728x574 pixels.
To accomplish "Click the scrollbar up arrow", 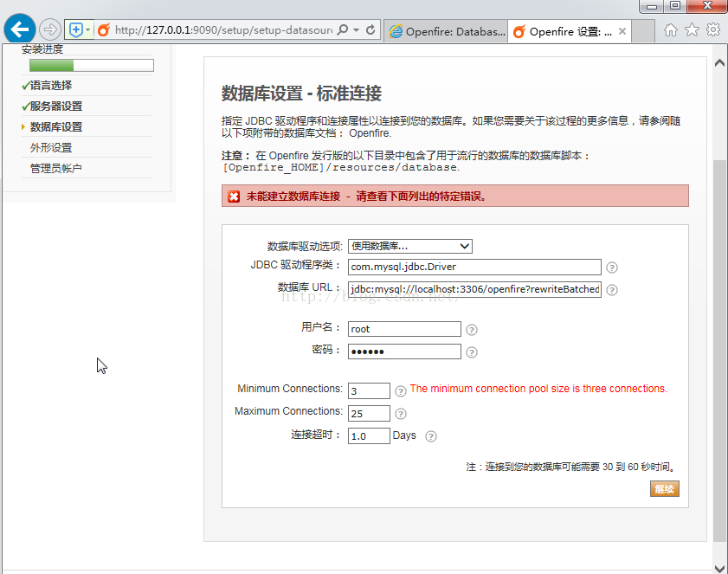I will [x=719, y=63].
